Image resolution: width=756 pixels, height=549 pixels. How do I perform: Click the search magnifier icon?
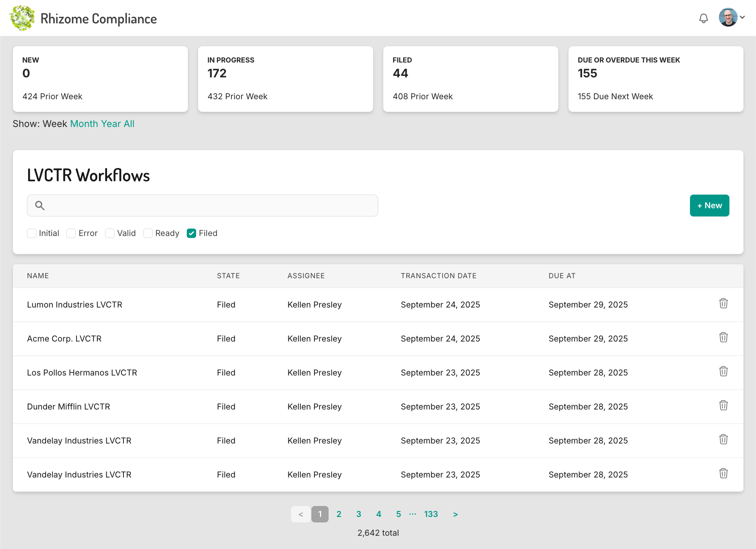pyautogui.click(x=40, y=206)
